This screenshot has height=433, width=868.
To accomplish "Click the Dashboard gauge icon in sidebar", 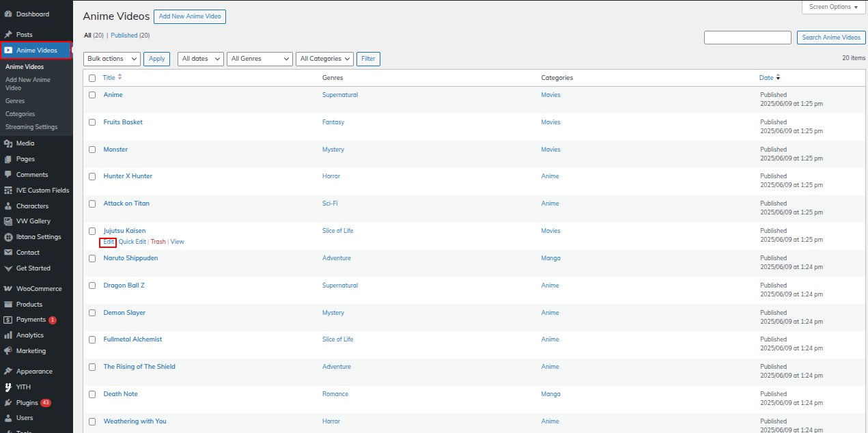I will click(x=8, y=14).
